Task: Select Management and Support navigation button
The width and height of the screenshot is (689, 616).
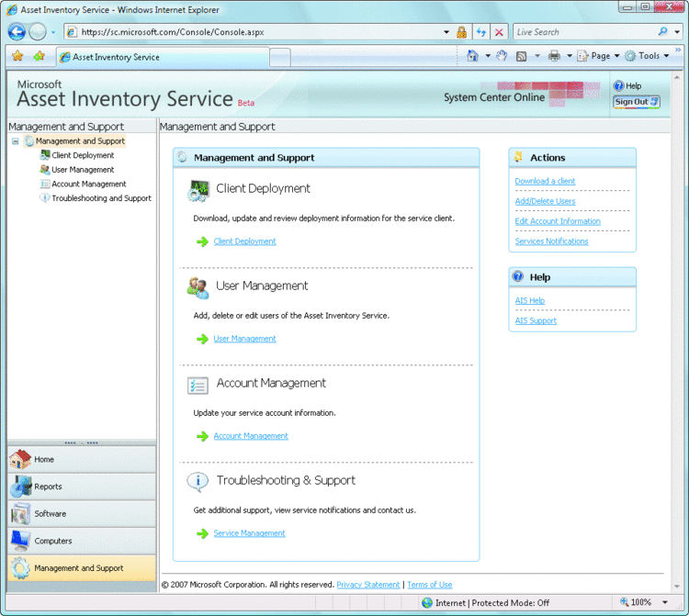Action: (82, 568)
